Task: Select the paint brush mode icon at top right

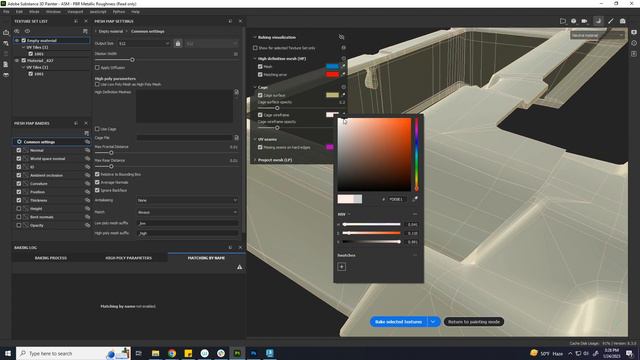Action: tap(611, 21)
